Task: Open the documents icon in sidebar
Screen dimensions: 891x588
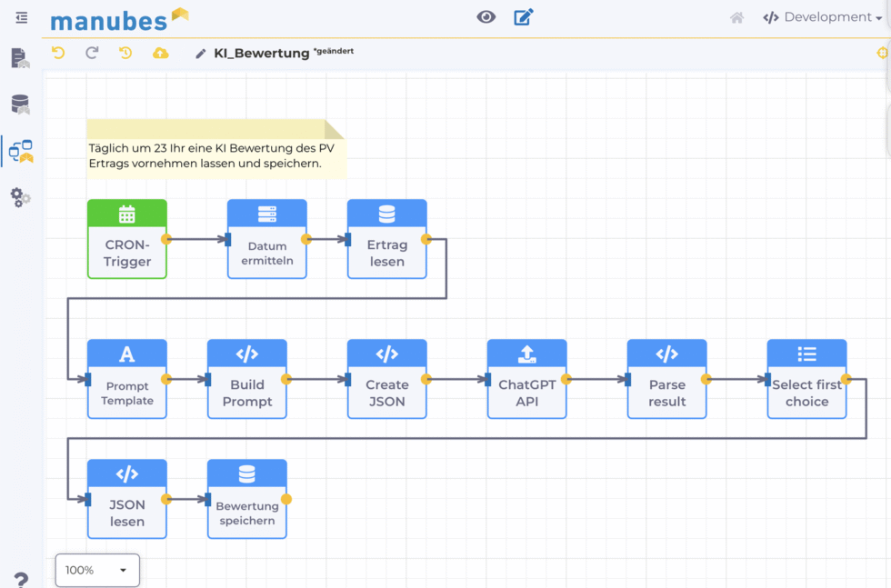Action: click(x=20, y=58)
